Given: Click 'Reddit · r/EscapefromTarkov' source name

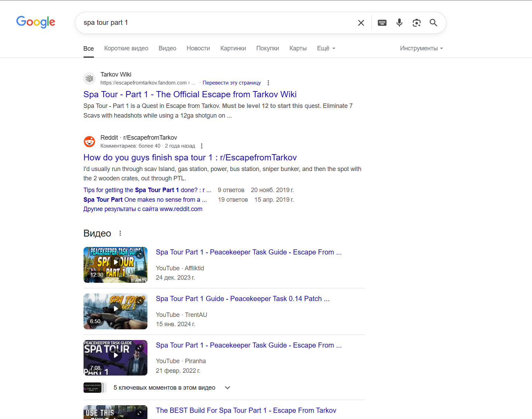Looking at the screenshot, I should pyautogui.click(x=139, y=138).
